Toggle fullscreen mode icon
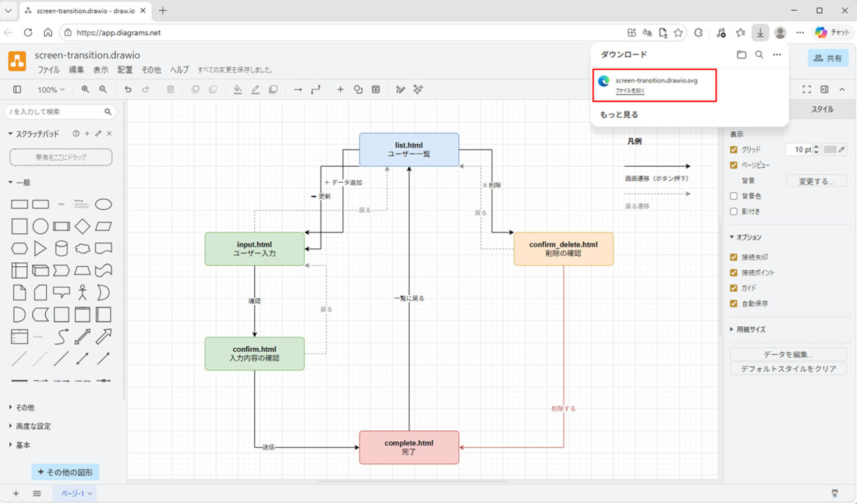Image resolution: width=857 pixels, height=504 pixels. 806,90
